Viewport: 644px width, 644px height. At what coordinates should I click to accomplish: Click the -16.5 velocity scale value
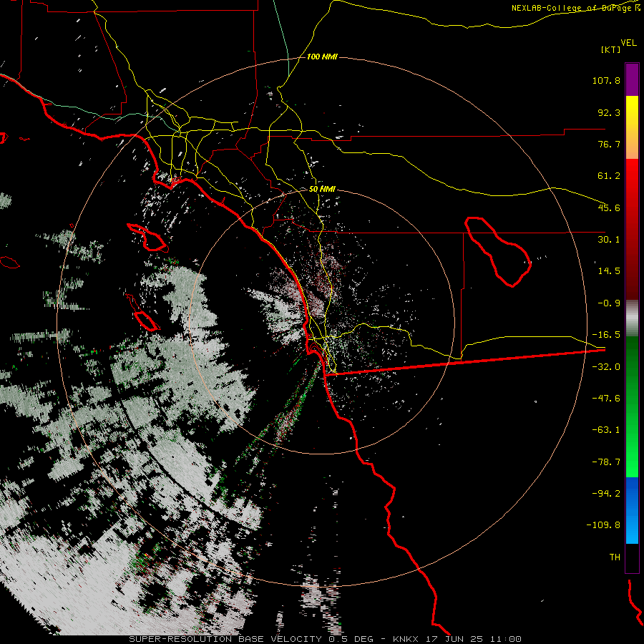(x=606, y=335)
